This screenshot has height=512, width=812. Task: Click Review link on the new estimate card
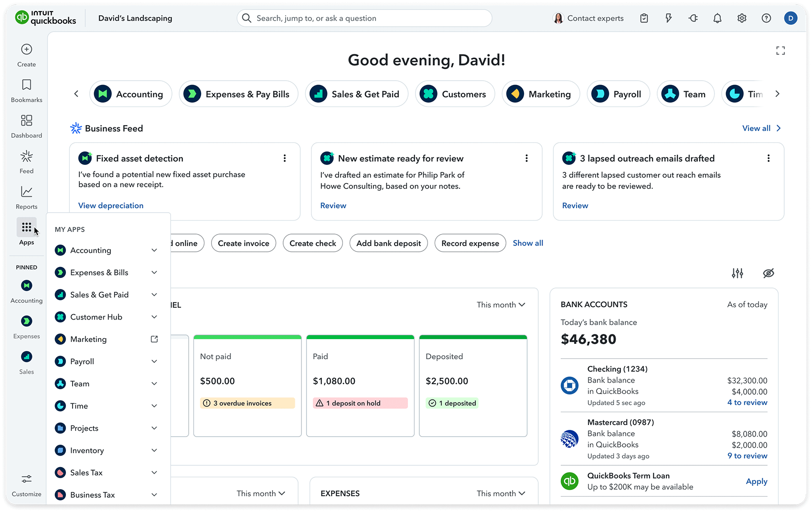pos(333,205)
